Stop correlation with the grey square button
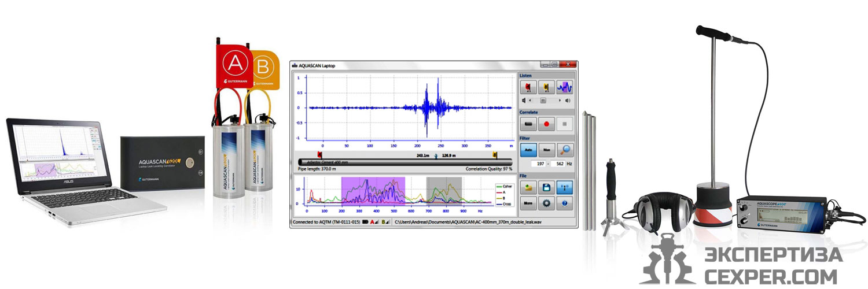Image resolution: width=868 pixels, height=289 pixels. (565, 124)
